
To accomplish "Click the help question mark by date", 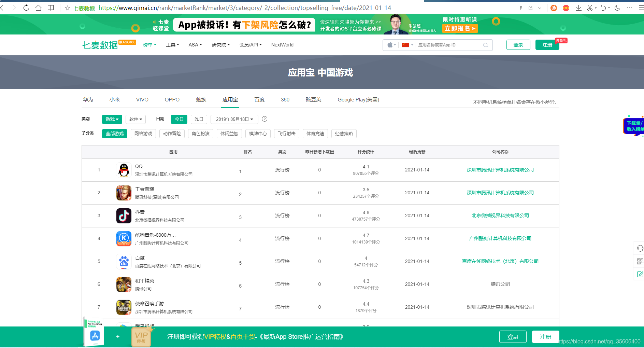I will click(x=264, y=119).
